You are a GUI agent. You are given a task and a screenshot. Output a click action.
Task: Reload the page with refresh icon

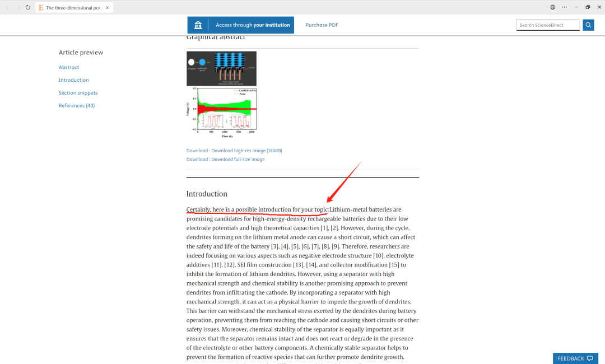(x=28, y=7)
